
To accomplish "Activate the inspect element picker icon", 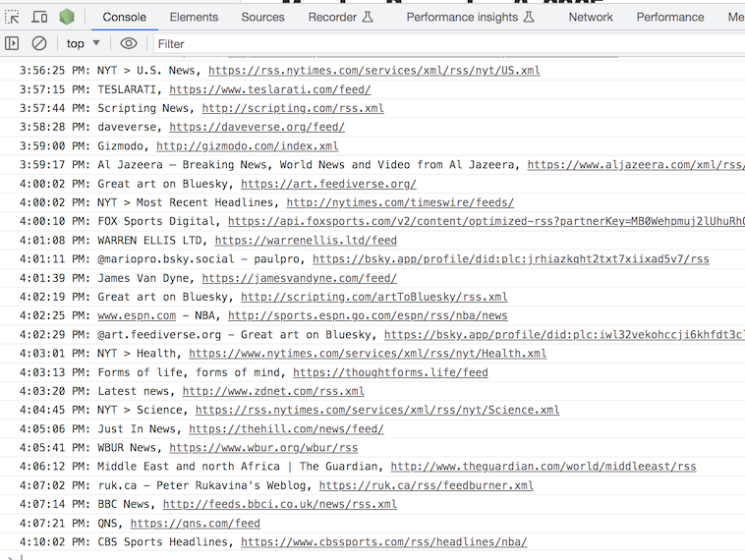I will click(x=13, y=17).
